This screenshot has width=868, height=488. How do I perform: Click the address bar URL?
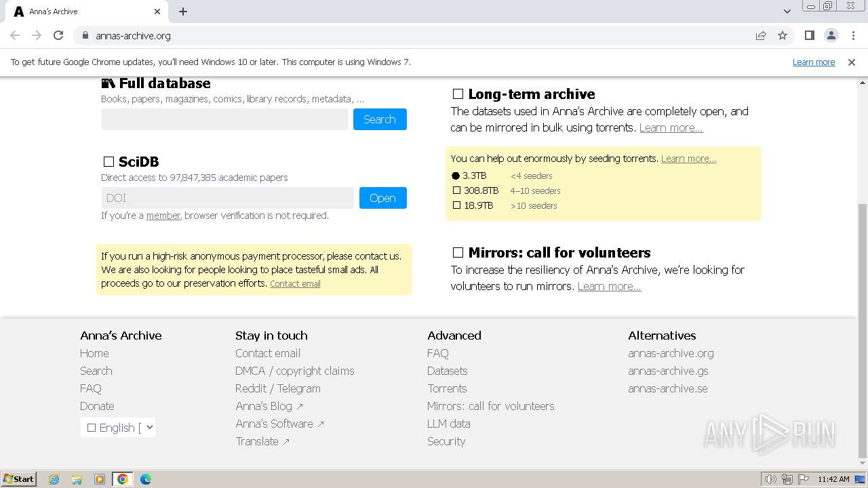click(x=133, y=35)
